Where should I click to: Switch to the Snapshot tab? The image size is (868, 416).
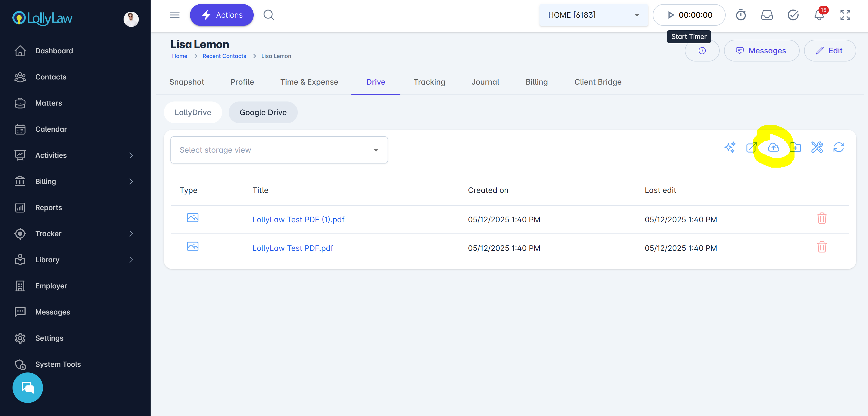click(x=187, y=82)
